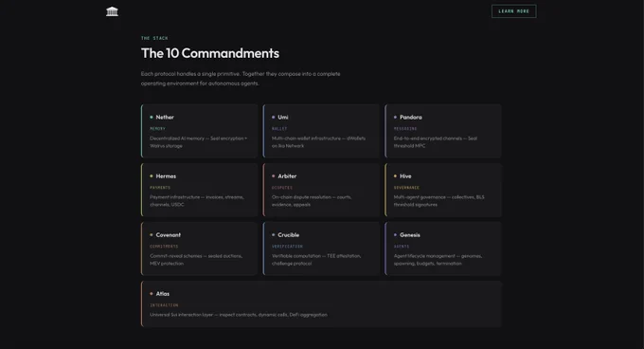Screen dimensions: 644x349
Task: Click the "Universal Sui interaction layer" description
Action: pos(239,315)
